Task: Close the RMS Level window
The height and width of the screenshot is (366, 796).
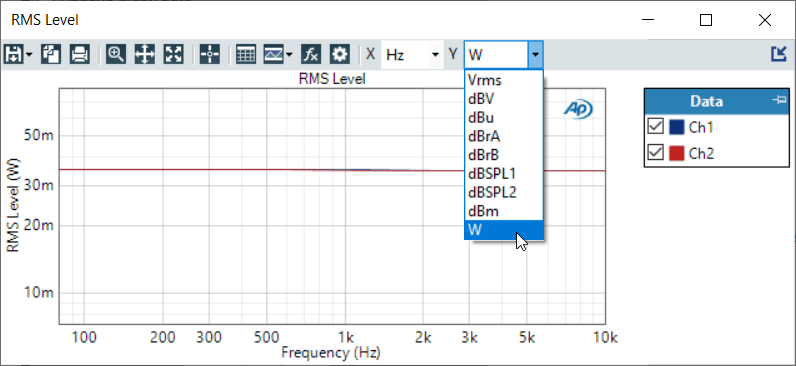Action: tap(765, 20)
